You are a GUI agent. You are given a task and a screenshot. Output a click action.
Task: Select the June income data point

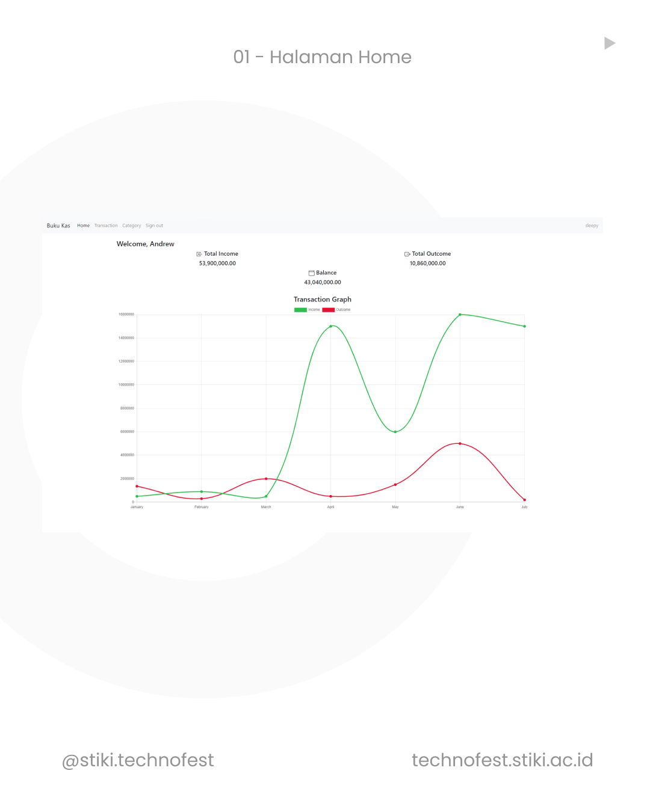coord(460,315)
